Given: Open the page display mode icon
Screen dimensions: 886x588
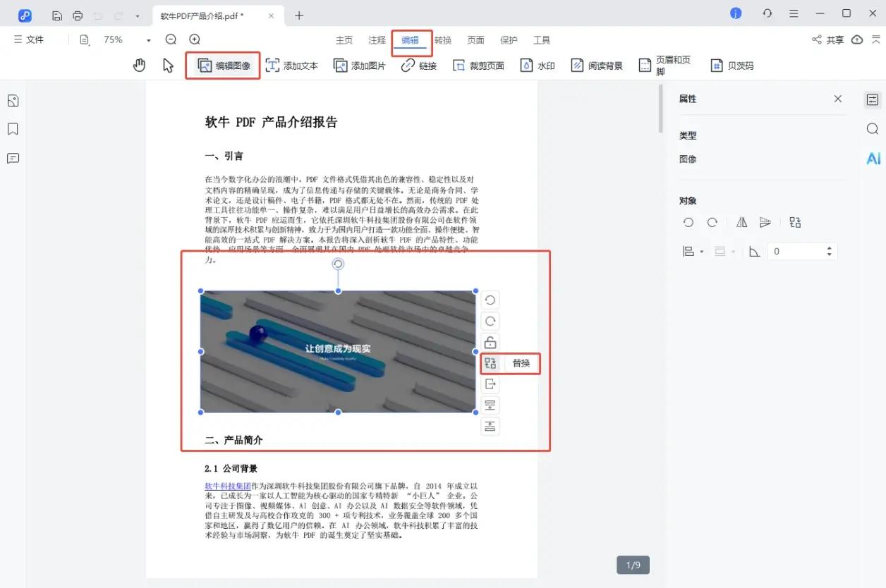Looking at the screenshot, I should (x=85, y=40).
